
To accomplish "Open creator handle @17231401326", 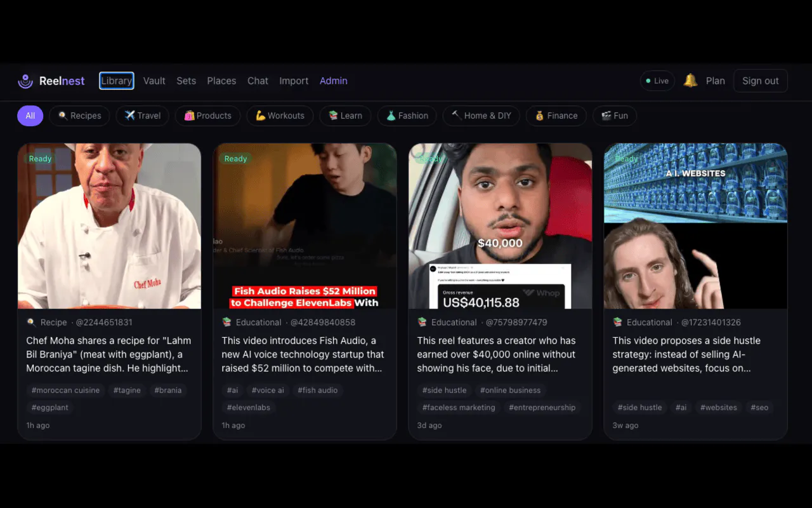I will pyautogui.click(x=711, y=323).
